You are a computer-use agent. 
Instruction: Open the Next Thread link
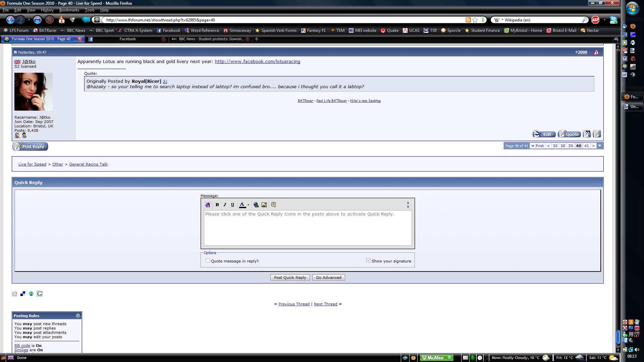tap(325, 304)
